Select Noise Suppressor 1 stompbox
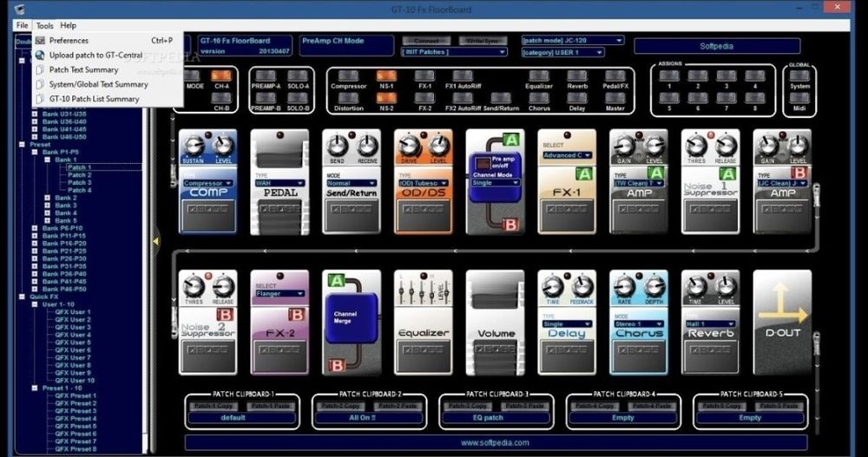Viewport: 868px width, 457px height. click(x=711, y=181)
